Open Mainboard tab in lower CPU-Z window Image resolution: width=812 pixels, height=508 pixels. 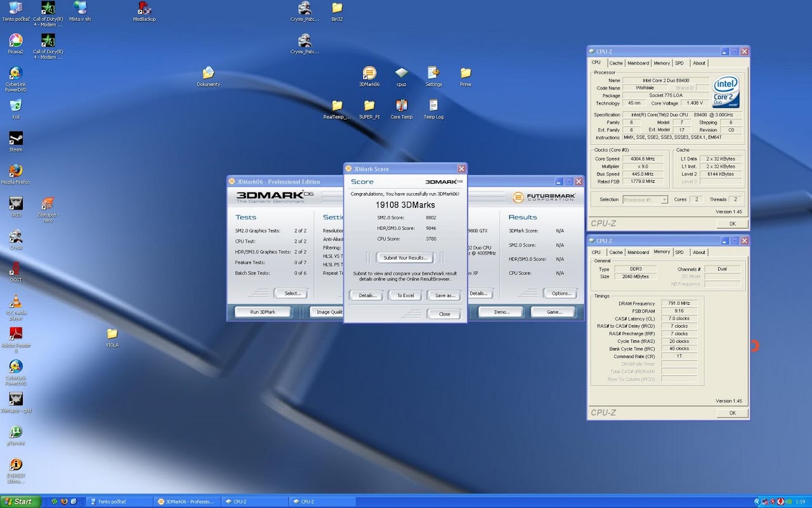point(638,252)
